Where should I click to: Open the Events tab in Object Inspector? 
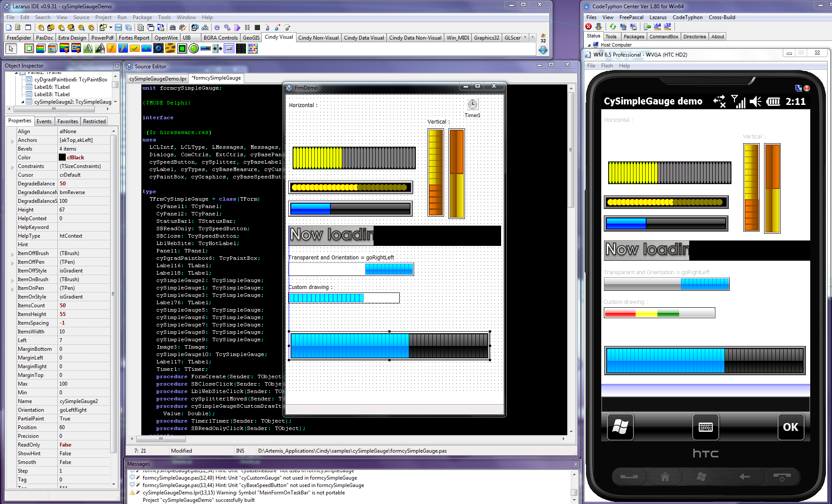point(44,121)
